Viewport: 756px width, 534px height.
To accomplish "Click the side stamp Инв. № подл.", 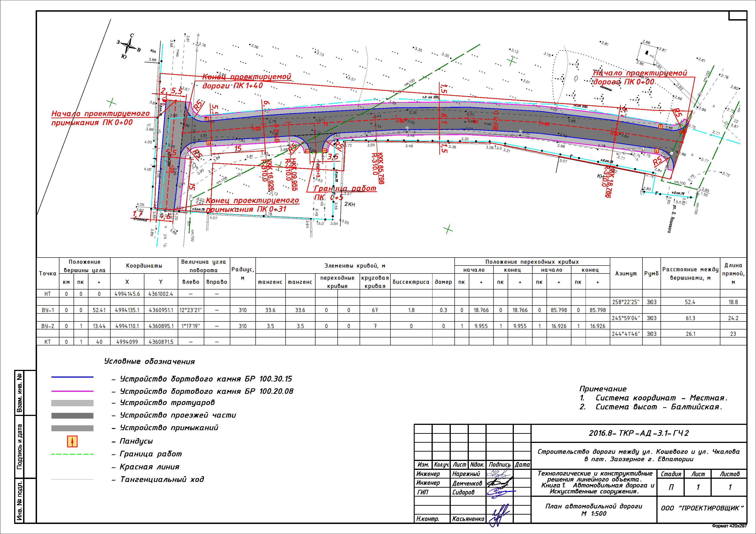I will click(20, 500).
